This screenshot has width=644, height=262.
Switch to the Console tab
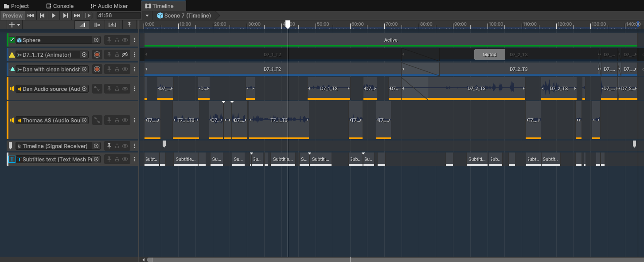[60, 6]
